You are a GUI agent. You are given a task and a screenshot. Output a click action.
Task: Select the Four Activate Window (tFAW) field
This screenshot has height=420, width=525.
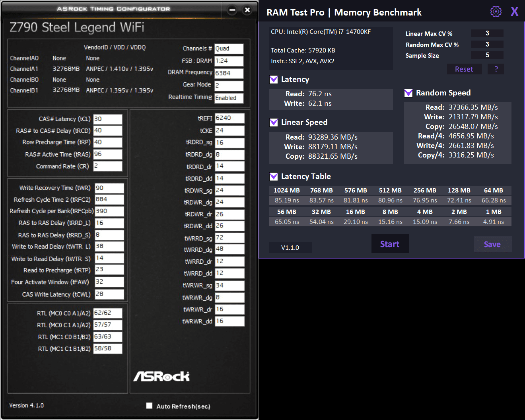click(109, 282)
